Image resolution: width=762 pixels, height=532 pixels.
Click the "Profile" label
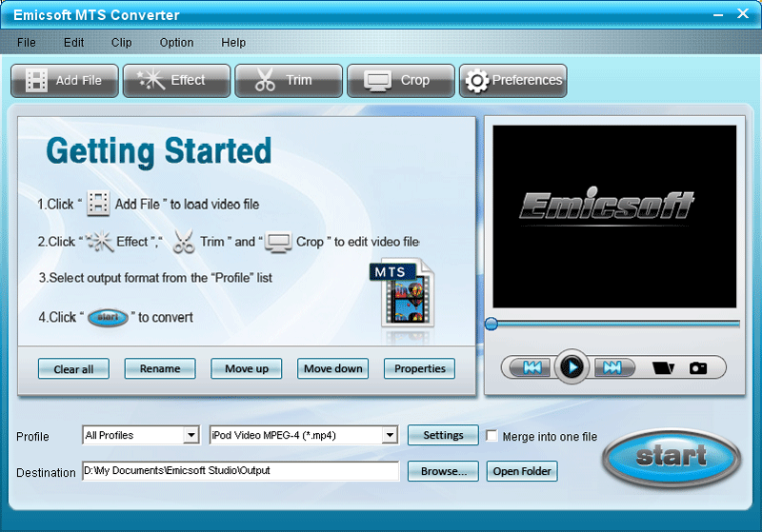[x=32, y=437]
